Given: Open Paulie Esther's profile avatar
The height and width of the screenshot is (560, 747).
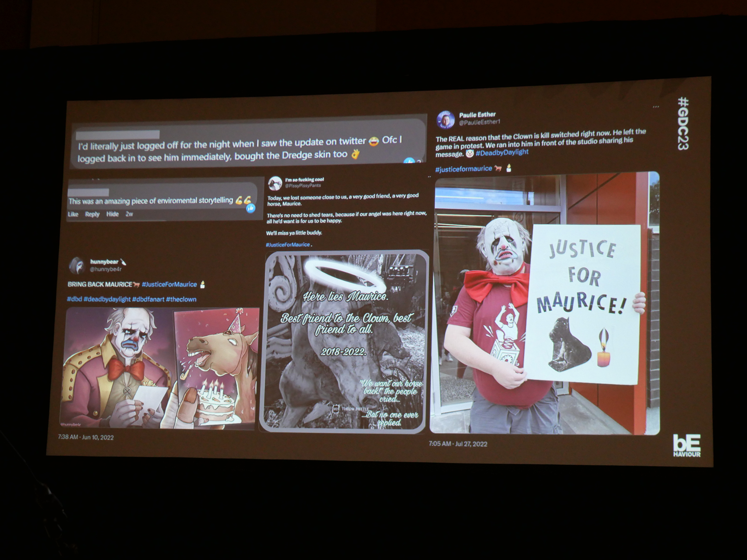Looking at the screenshot, I should (x=446, y=120).
